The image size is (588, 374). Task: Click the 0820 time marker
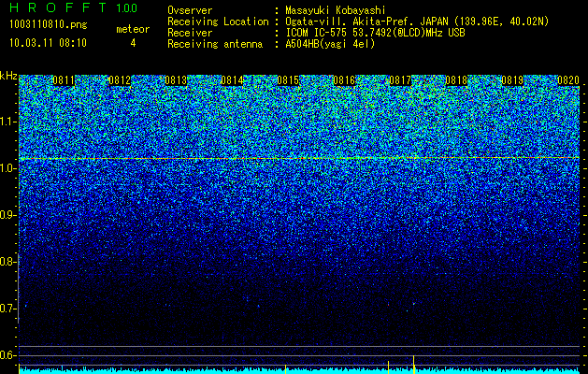568,80
